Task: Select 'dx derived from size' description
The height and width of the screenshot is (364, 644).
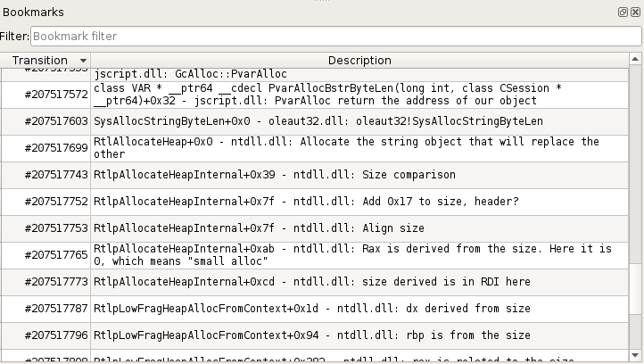Action: tap(359, 308)
